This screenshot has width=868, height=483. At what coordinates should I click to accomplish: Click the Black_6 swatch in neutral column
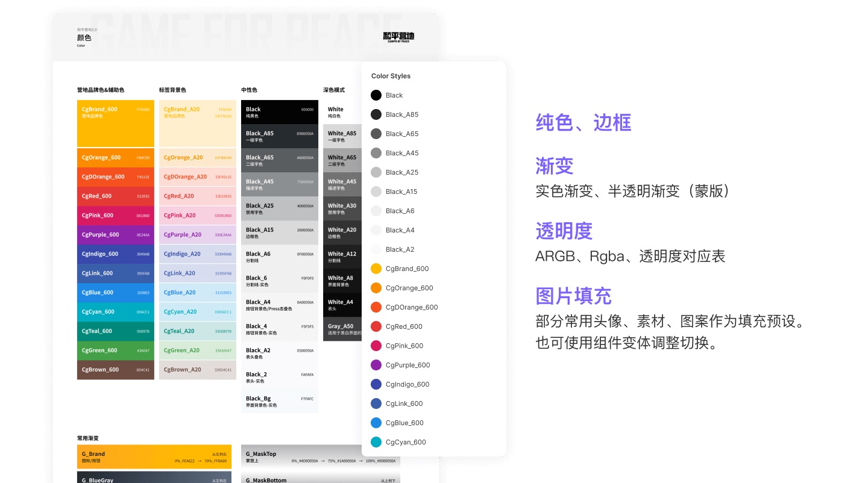[x=280, y=281]
